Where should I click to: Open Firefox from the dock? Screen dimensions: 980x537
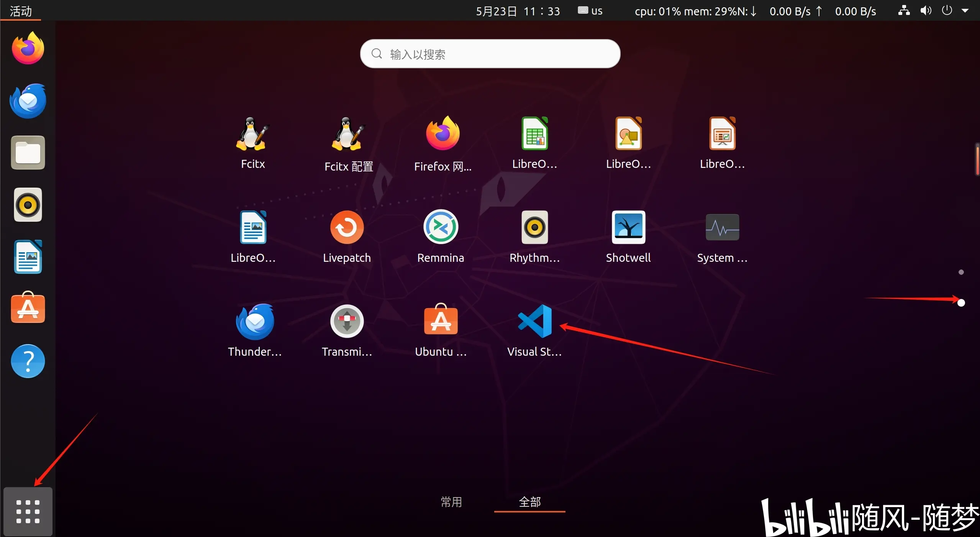pos(28,48)
